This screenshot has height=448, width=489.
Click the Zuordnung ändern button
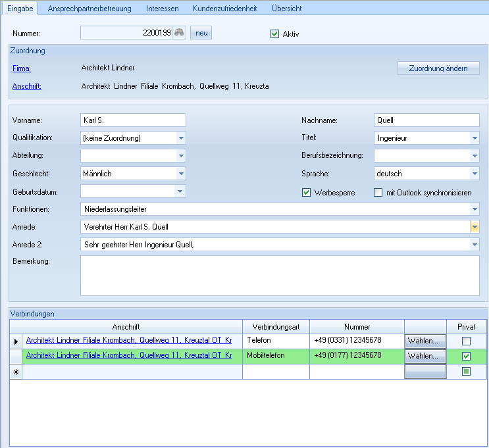438,68
